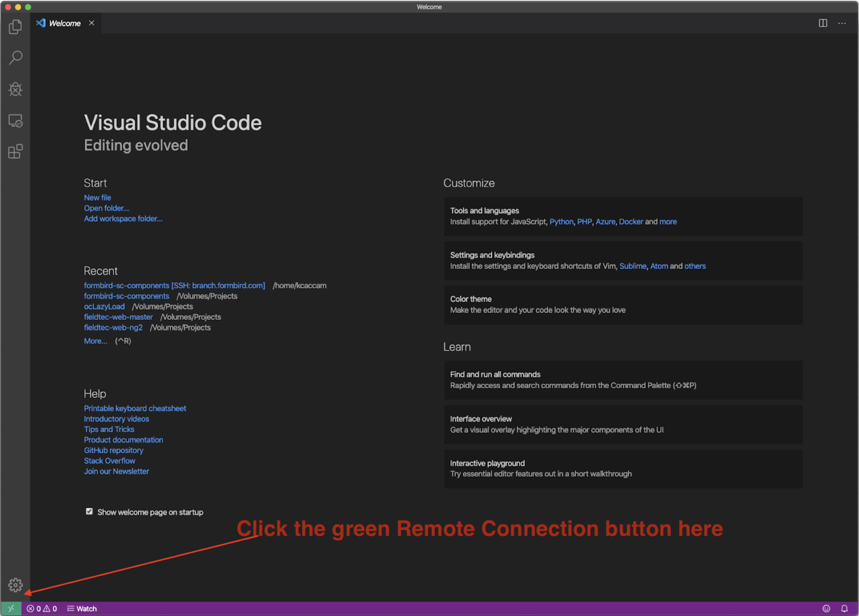Open recent fieldtec-web-ng2 project
The width and height of the screenshot is (859, 616).
click(113, 328)
